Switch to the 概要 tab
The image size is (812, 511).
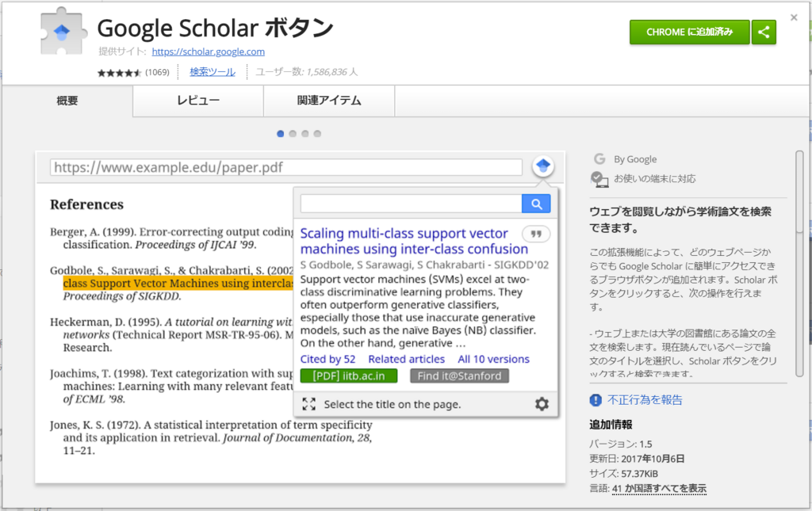(67, 101)
